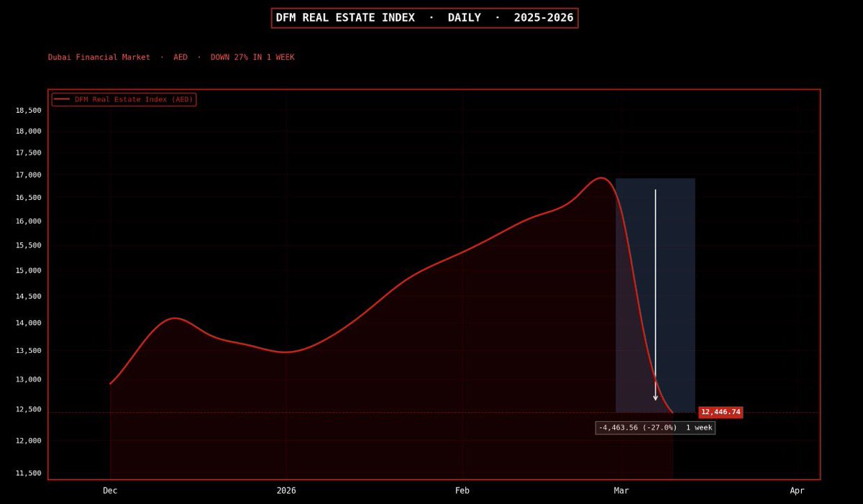Viewport: 863px width, 504px height.
Task: Click the 15,500 y-axis label
Action: (x=28, y=246)
